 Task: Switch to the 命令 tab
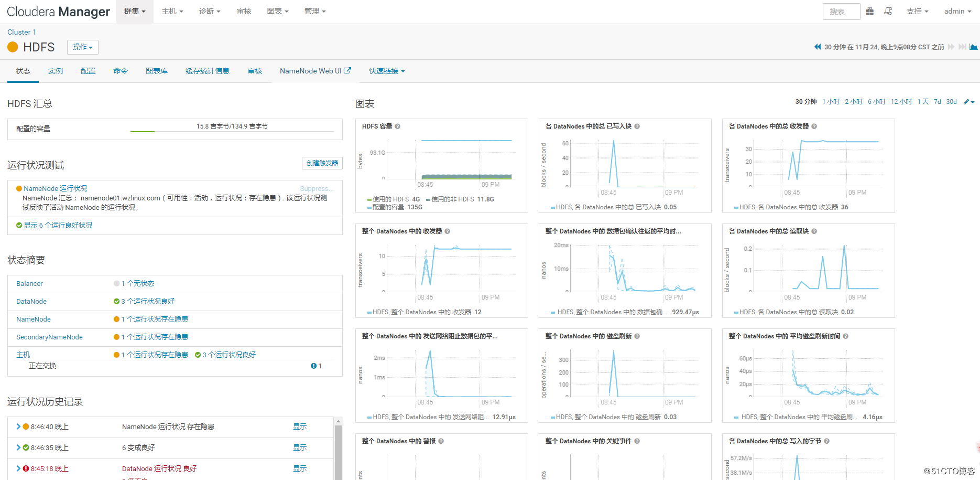(121, 71)
